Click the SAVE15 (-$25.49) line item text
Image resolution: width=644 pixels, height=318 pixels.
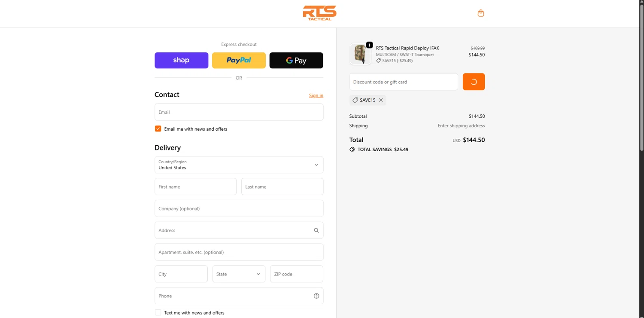397,61
